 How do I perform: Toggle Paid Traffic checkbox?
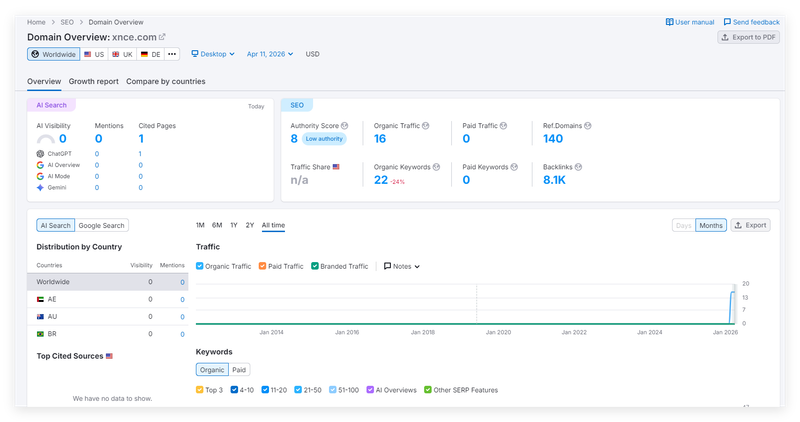pyautogui.click(x=262, y=266)
